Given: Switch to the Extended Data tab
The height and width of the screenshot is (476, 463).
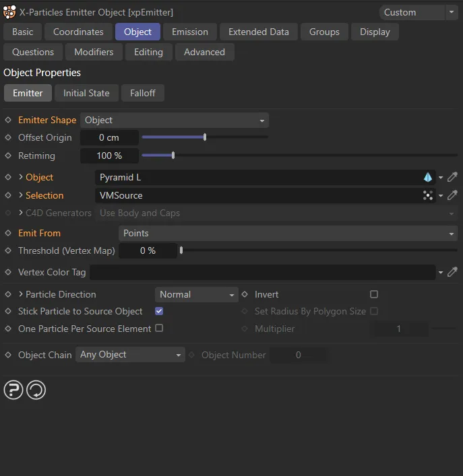Looking at the screenshot, I should pyautogui.click(x=259, y=32).
